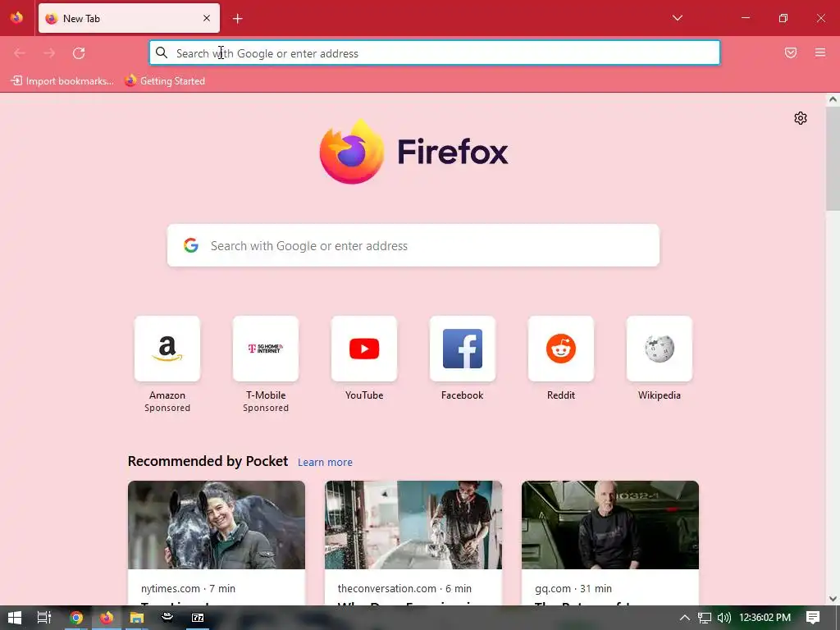The height and width of the screenshot is (630, 840).
Task: Click the Firefox logo on the page
Action: [x=413, y=152]
